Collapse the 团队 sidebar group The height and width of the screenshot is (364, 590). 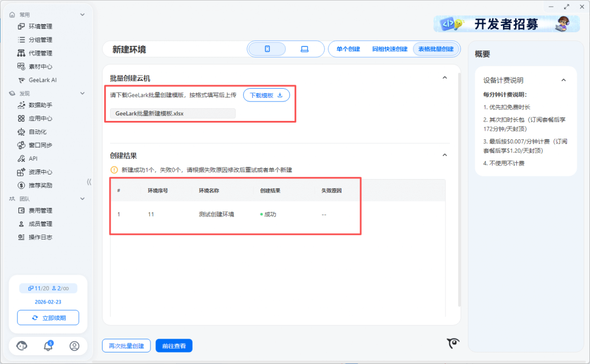pyautogui.click(x=82, y=199)
